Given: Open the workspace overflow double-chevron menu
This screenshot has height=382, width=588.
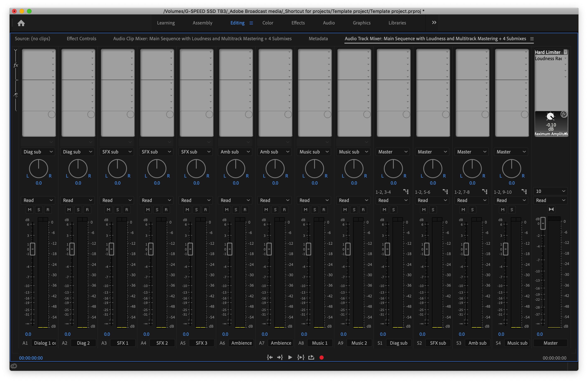Looking at the screenshot, I should coord(434,22).
